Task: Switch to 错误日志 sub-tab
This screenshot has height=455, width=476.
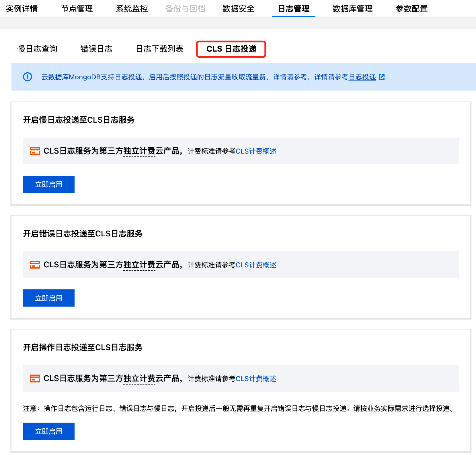Action: [96, 49]
